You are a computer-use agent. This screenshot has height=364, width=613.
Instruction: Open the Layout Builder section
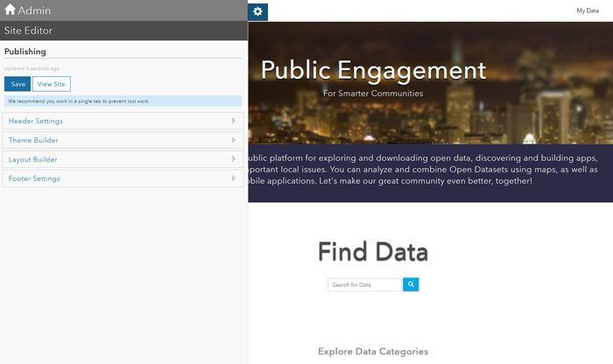coord(33,159)
